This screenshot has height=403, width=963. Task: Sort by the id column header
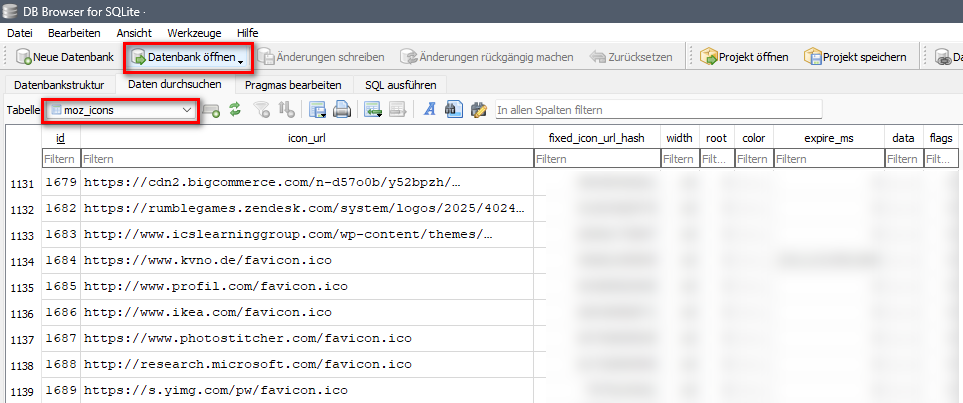pos(61,138)
